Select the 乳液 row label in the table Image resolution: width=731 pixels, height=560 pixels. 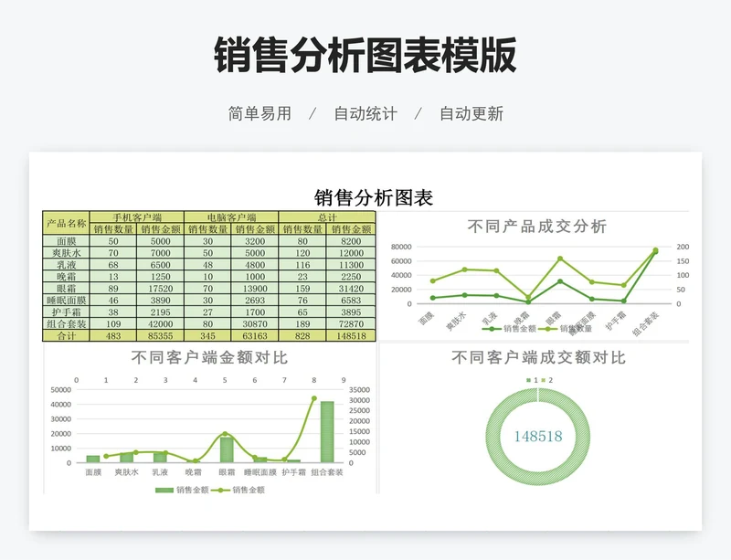coord(66,265)
